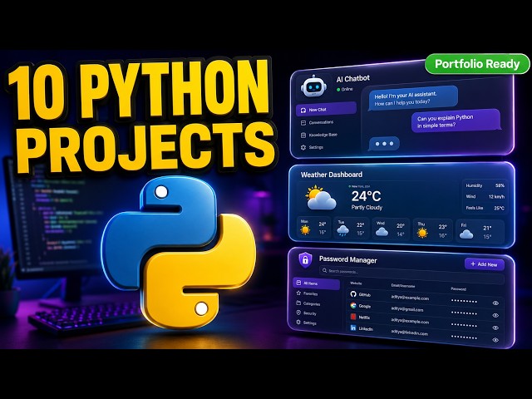
Task: Click the Partly Cloudy condition label
Action: pos(367,207)
